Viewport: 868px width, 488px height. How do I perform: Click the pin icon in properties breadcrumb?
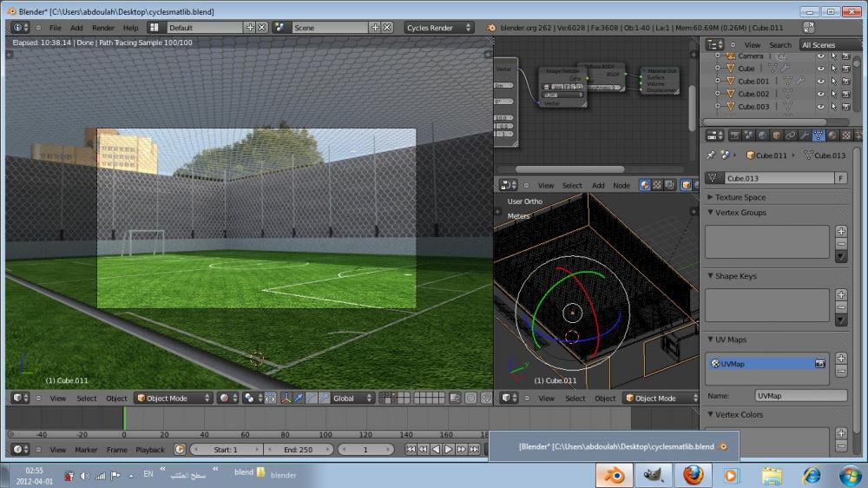(x=712, y=155)
